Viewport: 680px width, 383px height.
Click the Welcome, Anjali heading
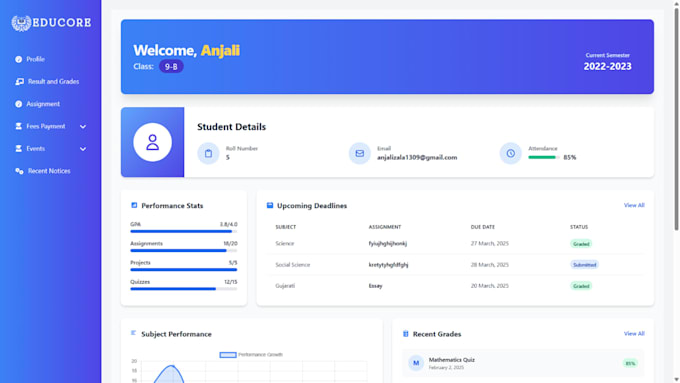186,50
